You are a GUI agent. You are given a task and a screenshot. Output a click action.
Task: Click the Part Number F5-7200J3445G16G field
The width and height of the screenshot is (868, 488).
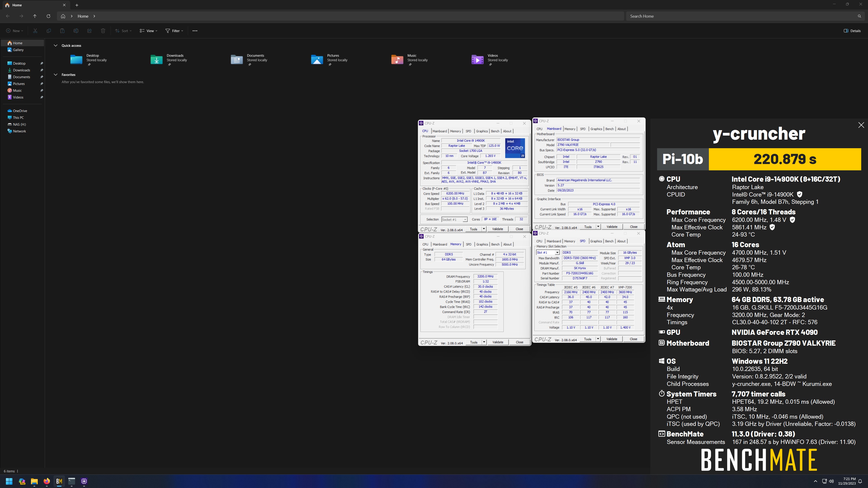[580, 273]
